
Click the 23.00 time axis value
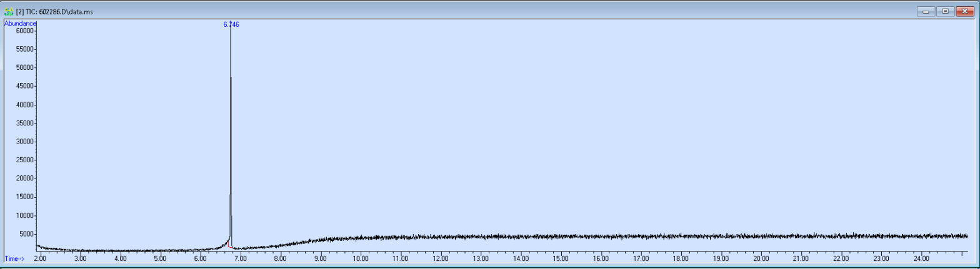tap(881, 258)
